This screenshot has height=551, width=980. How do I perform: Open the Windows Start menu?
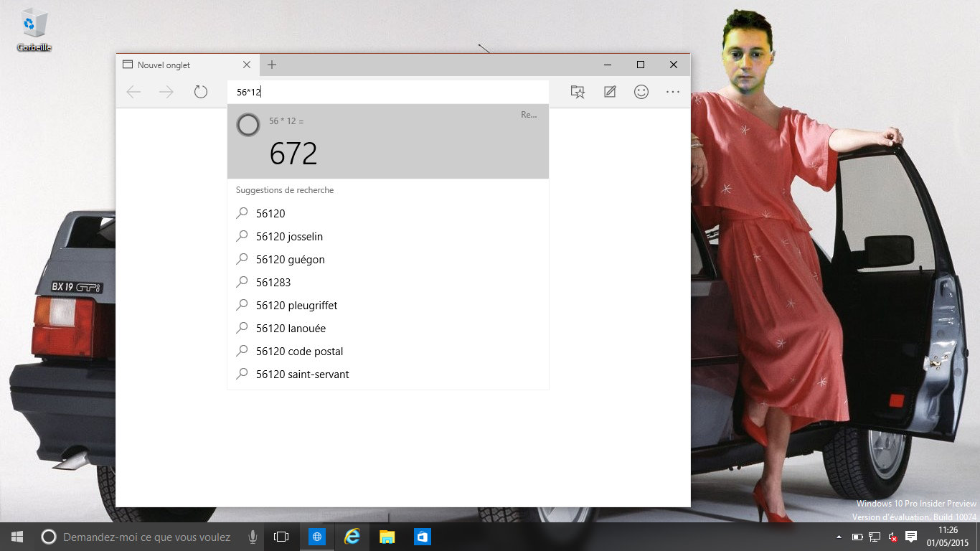click(17, 537)
